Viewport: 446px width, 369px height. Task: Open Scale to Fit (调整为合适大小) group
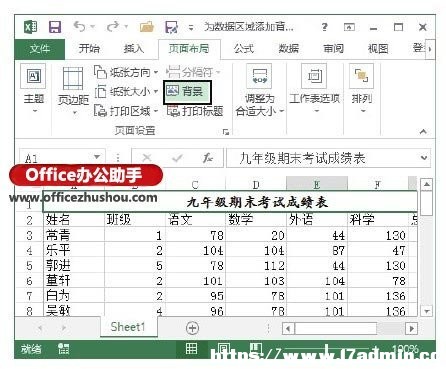260,90
